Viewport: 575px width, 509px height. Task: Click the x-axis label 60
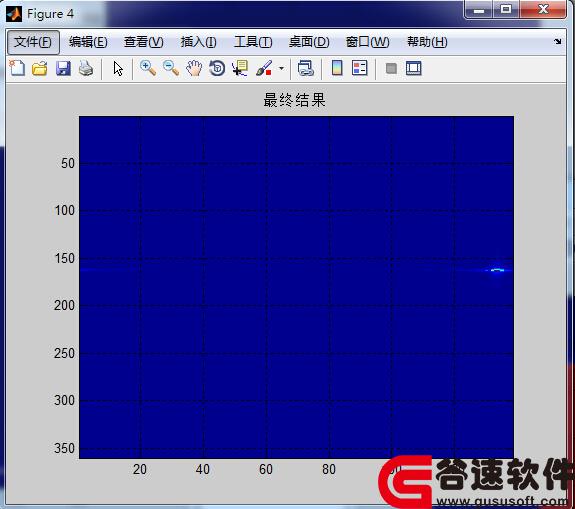(x=266, y=469)
